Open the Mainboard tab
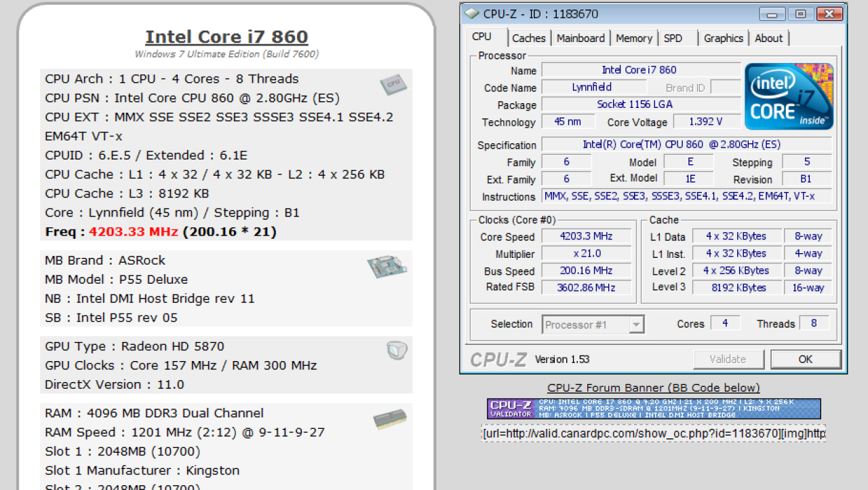Screen dimensions: 868x490 pyautogui.click(x=580, y=39)
